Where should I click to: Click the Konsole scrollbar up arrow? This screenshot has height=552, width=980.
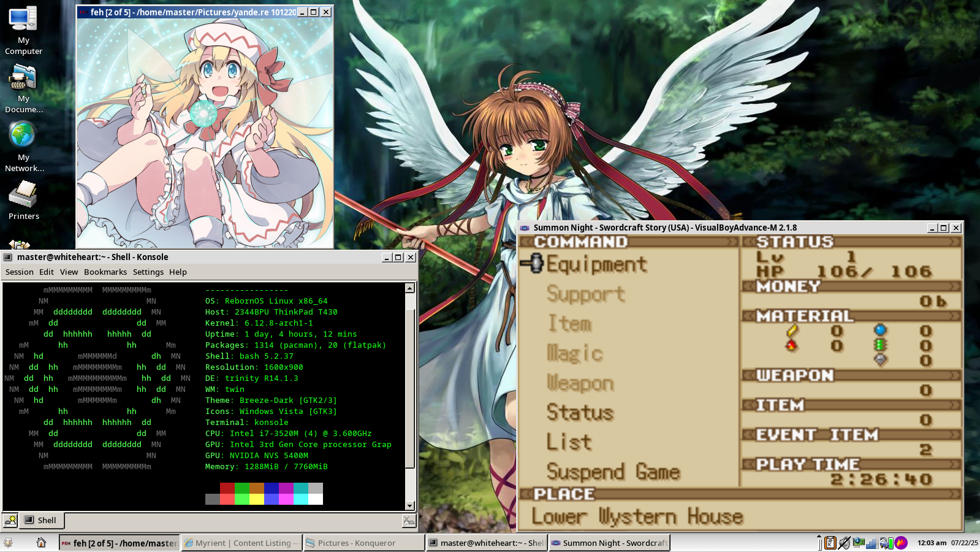[410, 288]
